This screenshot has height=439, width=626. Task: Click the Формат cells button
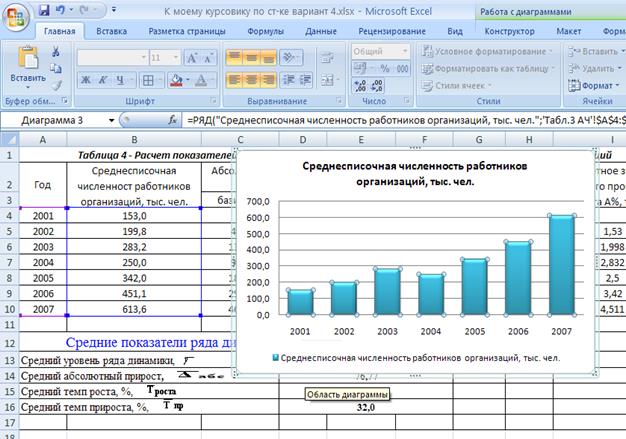click(x=594, y=86)
